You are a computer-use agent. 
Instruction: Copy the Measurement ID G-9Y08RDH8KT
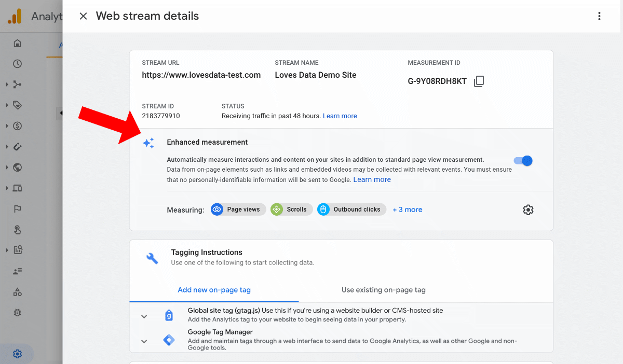coord(479,81)
